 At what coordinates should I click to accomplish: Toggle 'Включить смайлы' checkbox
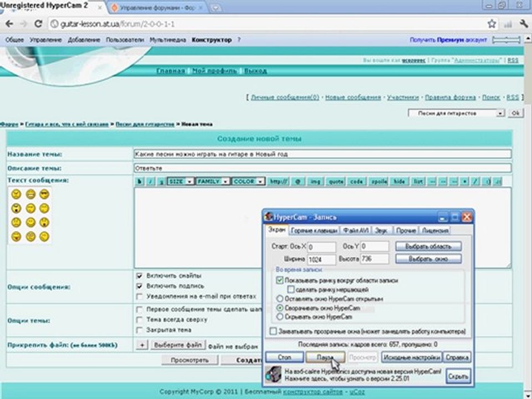[x=139, y=276]
